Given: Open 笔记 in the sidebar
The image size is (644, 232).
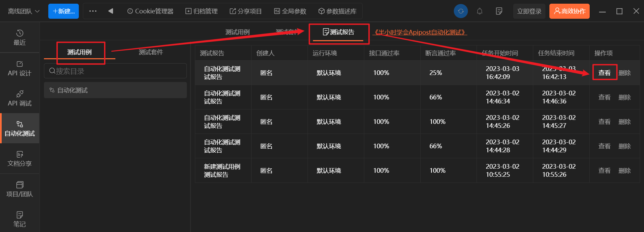Looking at the screenshot, I should (20, 219).
